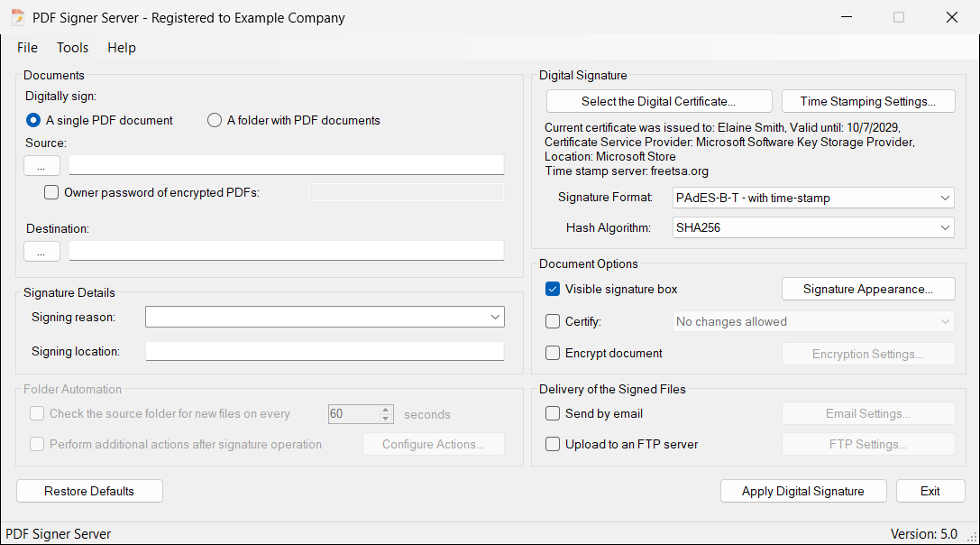The width and height of the screenshot is (980, 545).
Task: Click the 'Time stamp server: freetsa.org' text
Action: [627, 171]
